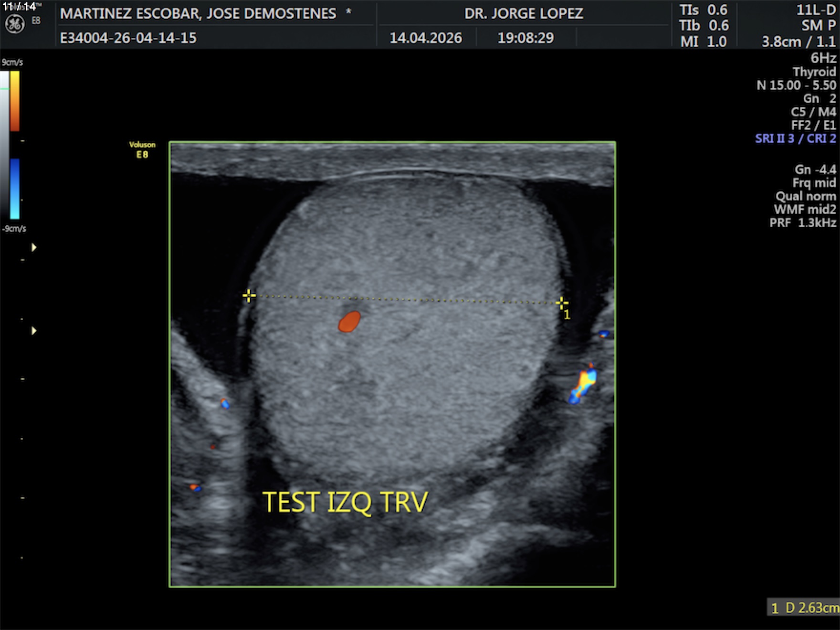Image resolution: width=840 pixels, height=630 pixels.
Task: Click the Thyroid preset label
Action: point(814,72)
